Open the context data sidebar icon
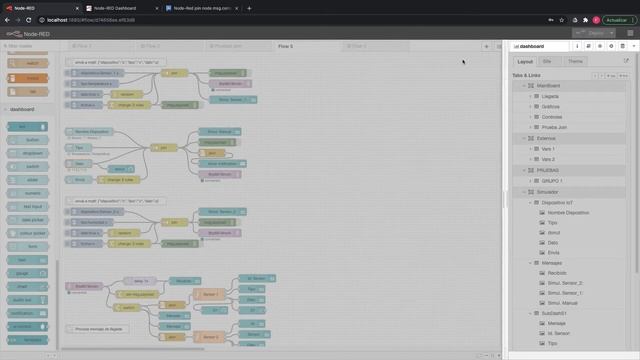 (623, 46)
